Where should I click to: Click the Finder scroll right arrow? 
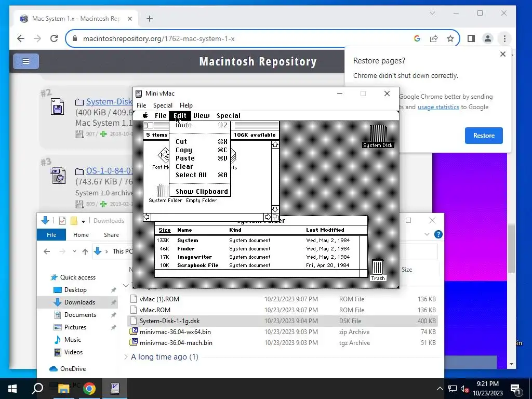268,217
